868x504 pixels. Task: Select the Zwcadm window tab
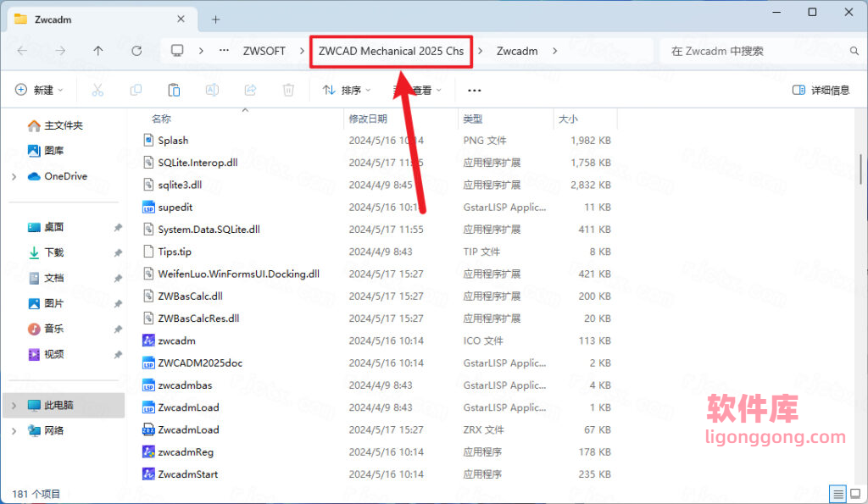100,19
